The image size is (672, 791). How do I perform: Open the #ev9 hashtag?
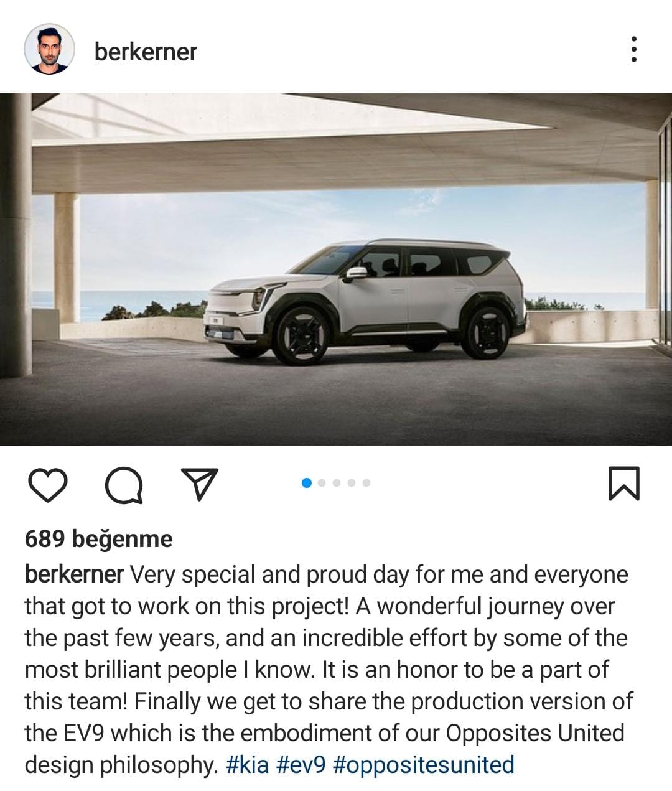pos(301,764)
